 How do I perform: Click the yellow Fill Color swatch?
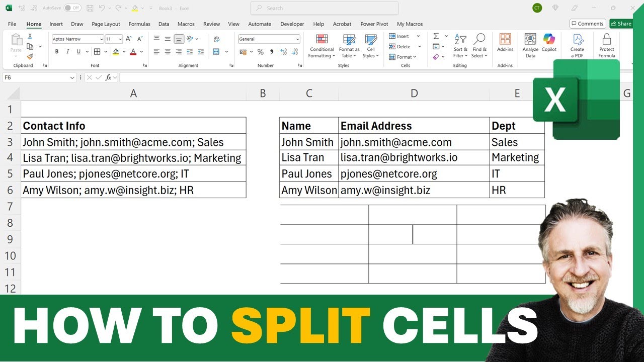click(x=116, y=52)
